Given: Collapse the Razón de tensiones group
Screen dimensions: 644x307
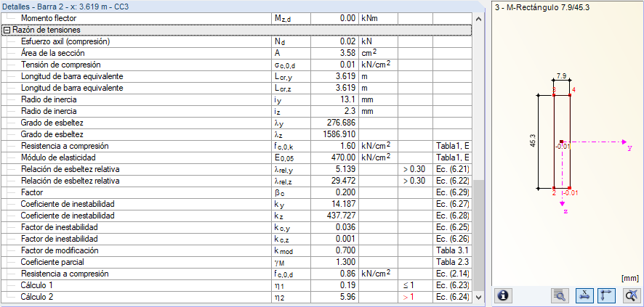Looking at the screenshot, I should (7, 30).
